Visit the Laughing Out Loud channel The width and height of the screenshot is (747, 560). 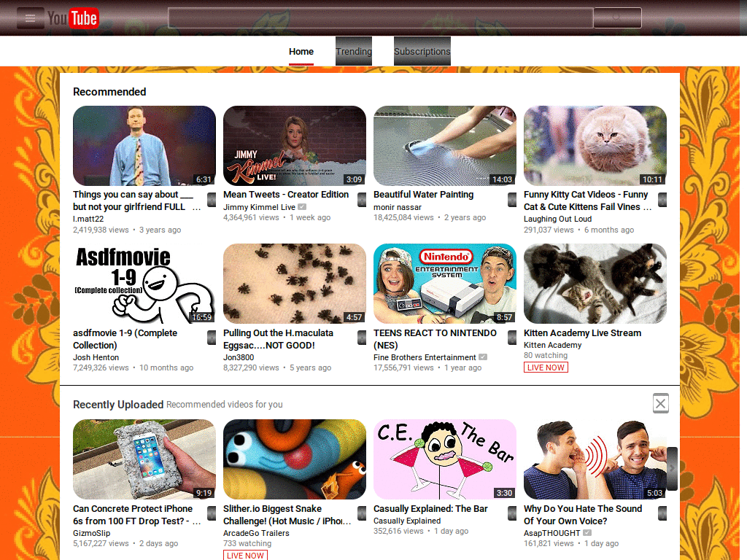point(558,219)
